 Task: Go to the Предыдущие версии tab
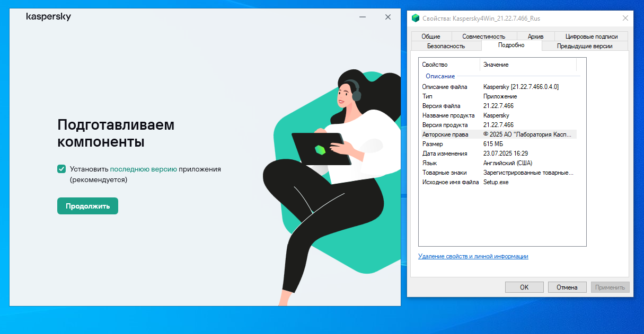(x=585, y=46)
